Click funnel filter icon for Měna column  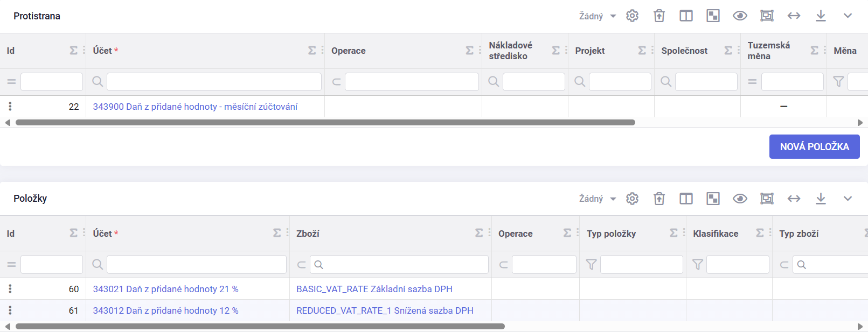click(x=838, y=82)
